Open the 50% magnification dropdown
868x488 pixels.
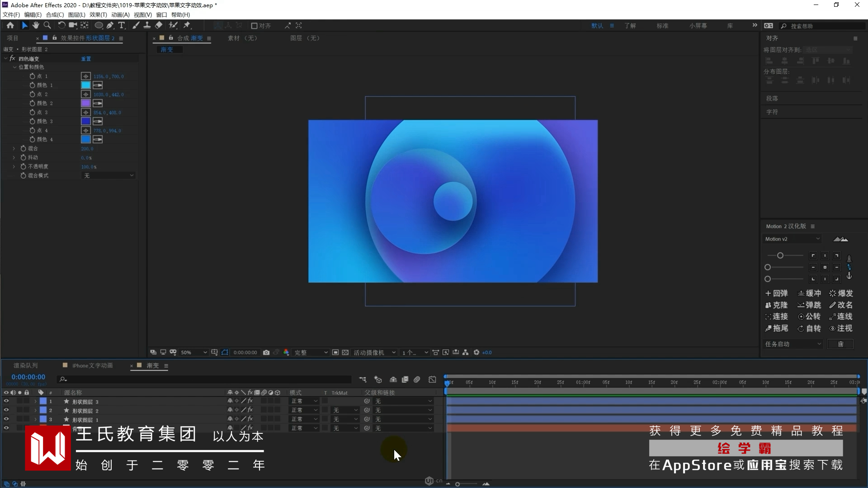(194, 352)
